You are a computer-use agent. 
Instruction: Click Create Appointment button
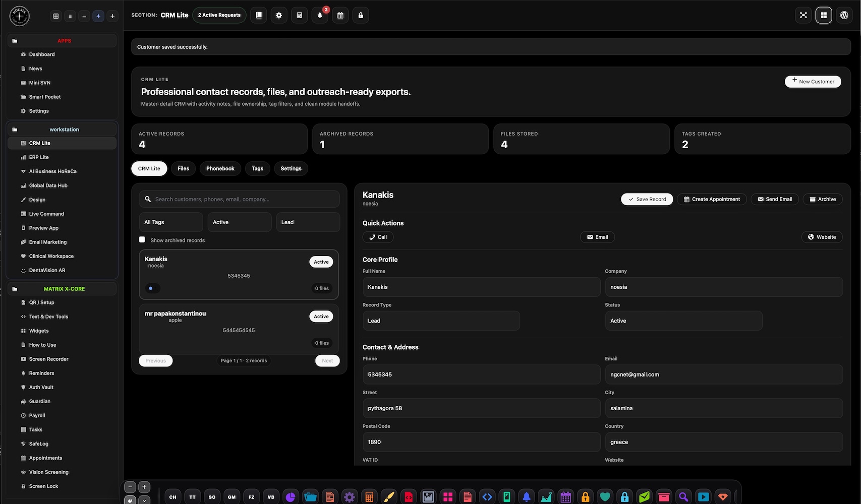click(712, 199)
